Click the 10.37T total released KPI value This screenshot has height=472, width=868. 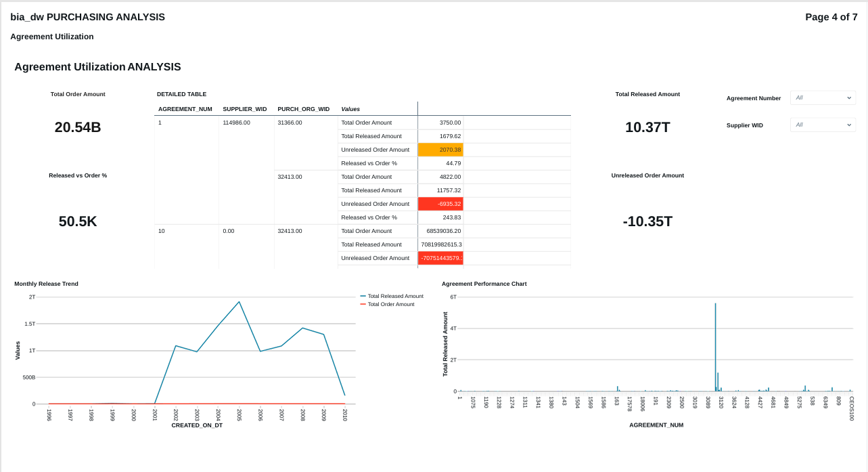click(x=647, y=127)
